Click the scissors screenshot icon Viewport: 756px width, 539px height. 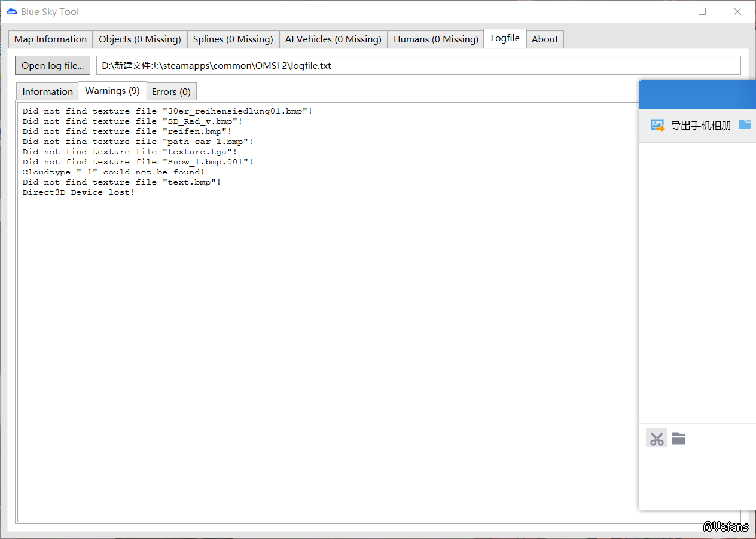657,438
